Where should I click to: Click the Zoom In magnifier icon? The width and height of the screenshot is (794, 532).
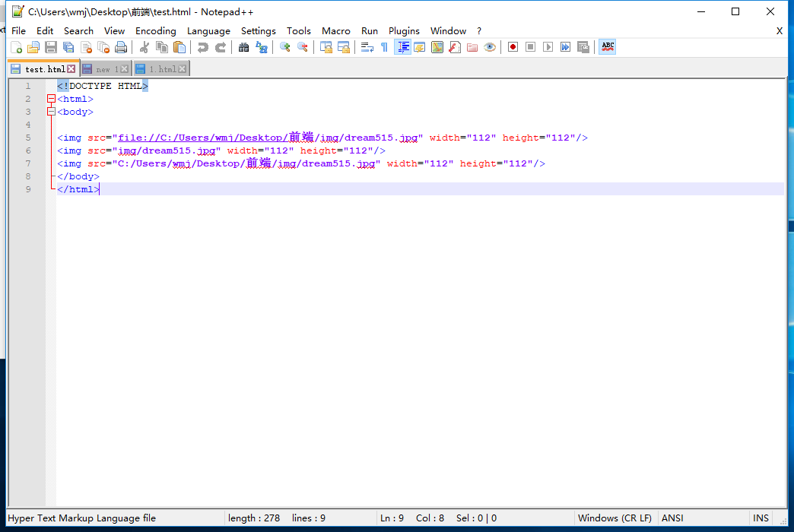(285, 47)
